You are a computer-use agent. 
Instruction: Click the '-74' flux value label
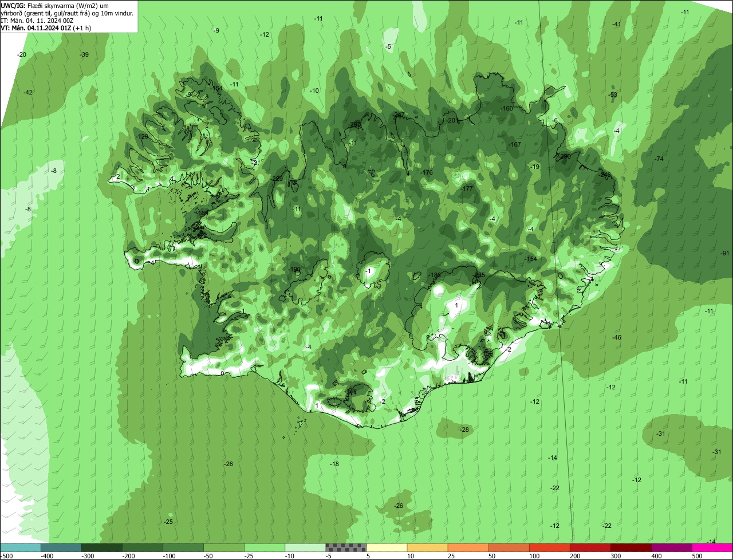(659, 159)
